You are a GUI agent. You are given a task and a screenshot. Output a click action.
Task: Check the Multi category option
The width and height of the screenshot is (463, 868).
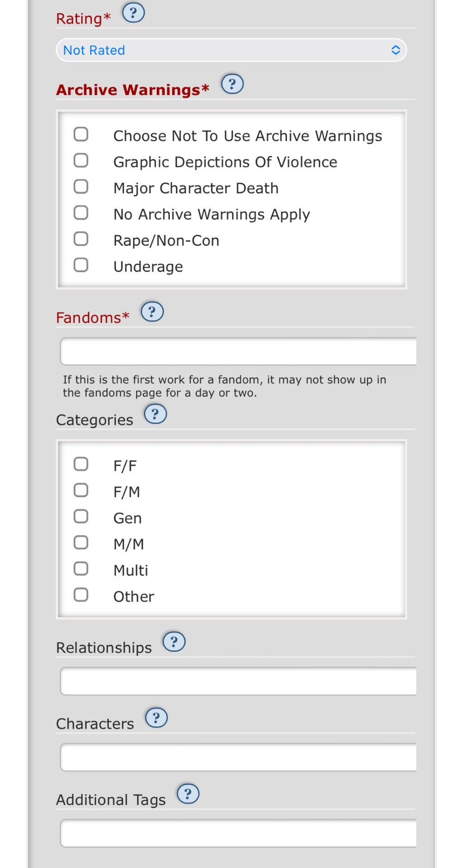(81, 569)
